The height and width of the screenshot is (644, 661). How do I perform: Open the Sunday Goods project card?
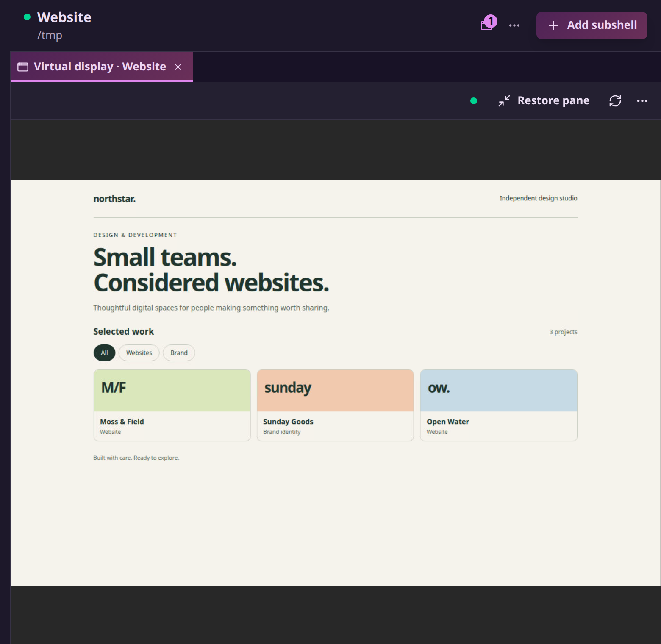click(x=335, y=405)
